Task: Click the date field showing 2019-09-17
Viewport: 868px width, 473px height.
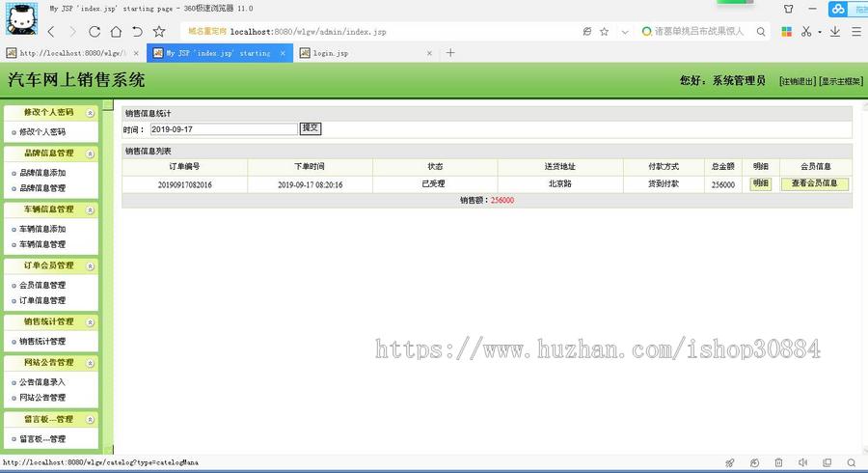Action: coord(224,129)
